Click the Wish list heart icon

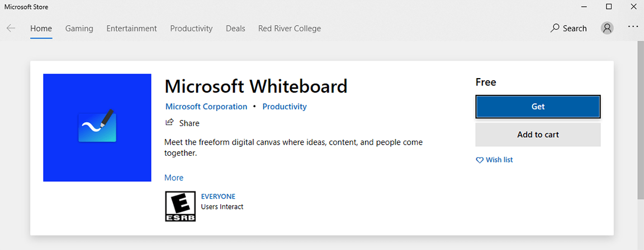click(479, 160)
